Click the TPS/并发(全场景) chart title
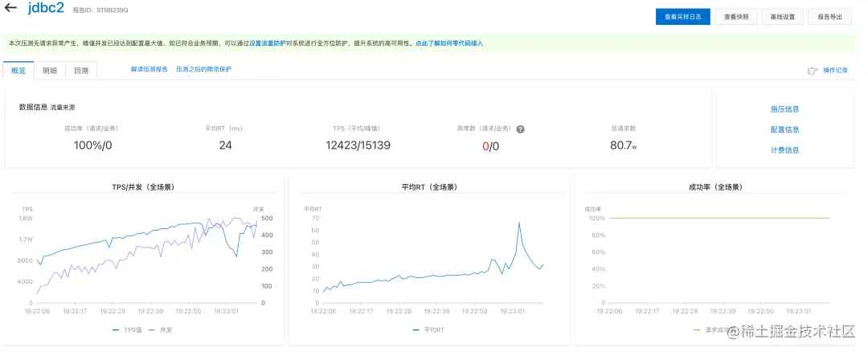The width and height of the screenshot is (868, 352). pyautogui.click(x=143, y=187)
